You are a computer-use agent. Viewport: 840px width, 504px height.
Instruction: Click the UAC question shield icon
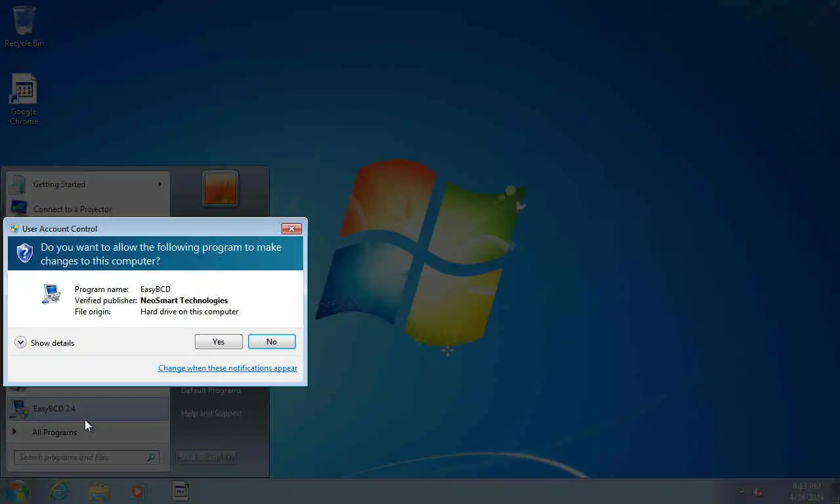pyautogui.click(x=25, y=253)
